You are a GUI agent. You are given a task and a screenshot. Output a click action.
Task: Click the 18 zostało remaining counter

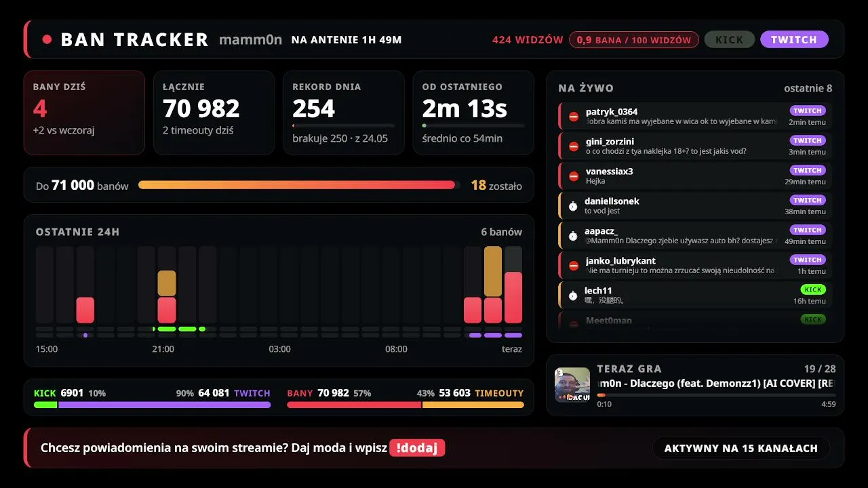pyautogui.click(x=496, y=185)
